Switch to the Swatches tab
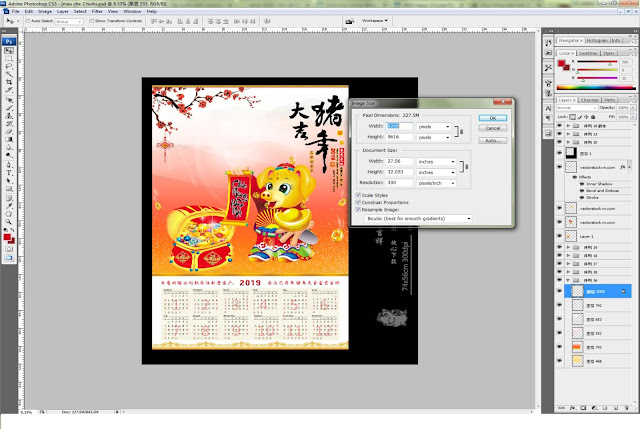The image size is (640, 429). (x=588, y=53)
